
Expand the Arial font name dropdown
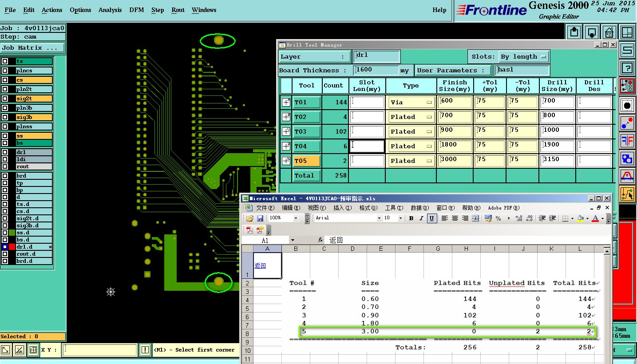pyautogui.click(x=379, y=218)
